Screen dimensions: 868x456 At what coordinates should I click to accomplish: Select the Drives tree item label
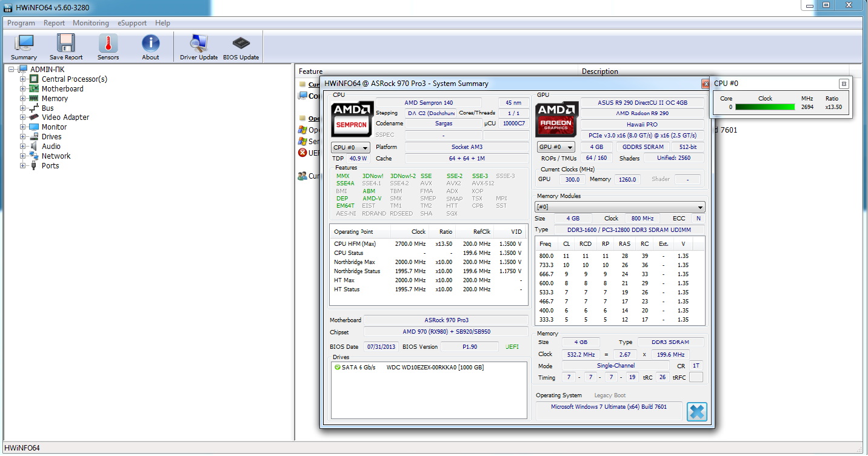tap(52, 137)
